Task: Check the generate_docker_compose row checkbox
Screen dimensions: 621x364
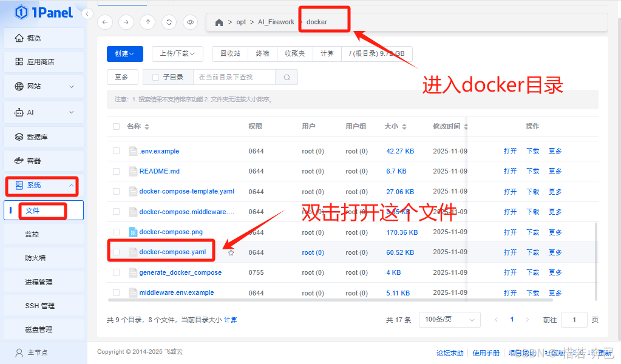Action: 116,272
